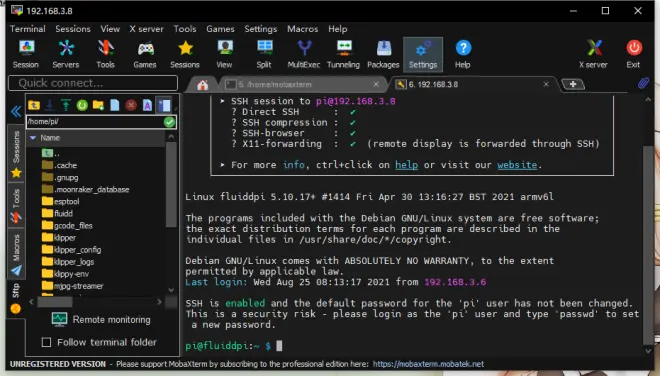Select the klipper_config folder
The height and width of the screenshot is (376, 660).
pyautogui.click(x=72, y=250)
